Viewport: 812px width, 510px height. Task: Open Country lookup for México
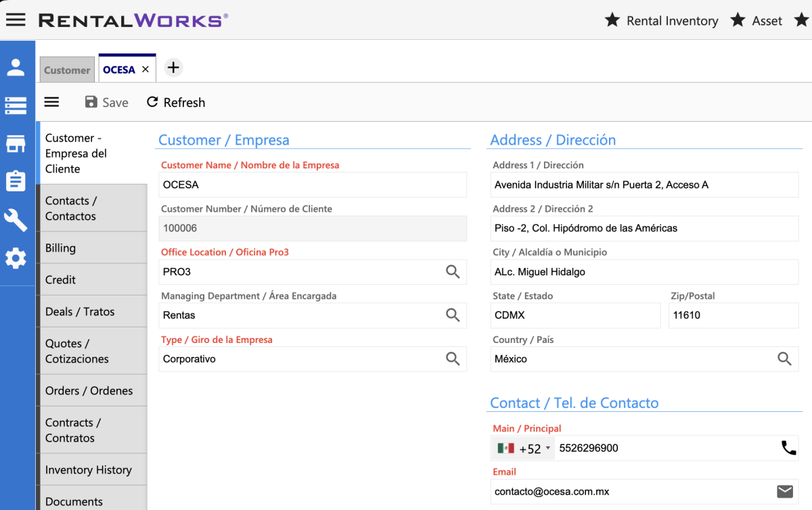coord(784,359)
